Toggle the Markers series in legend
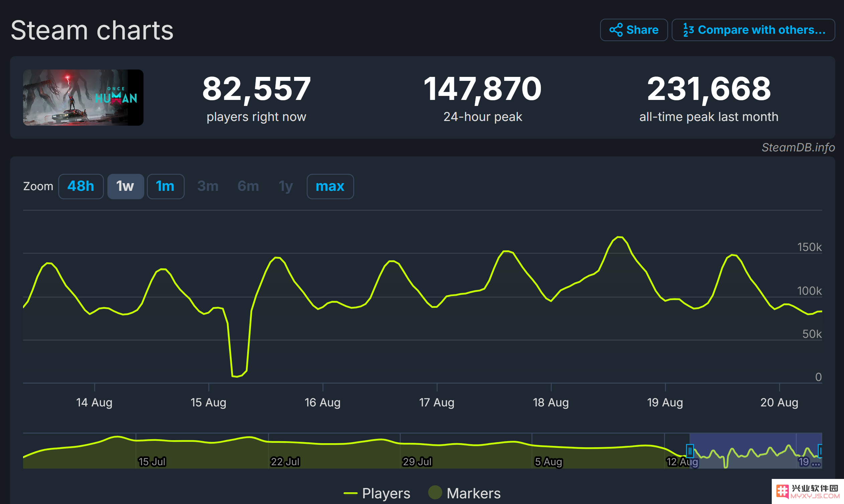Viewport: 844px width, 504px height. click(x=464, y=493)
